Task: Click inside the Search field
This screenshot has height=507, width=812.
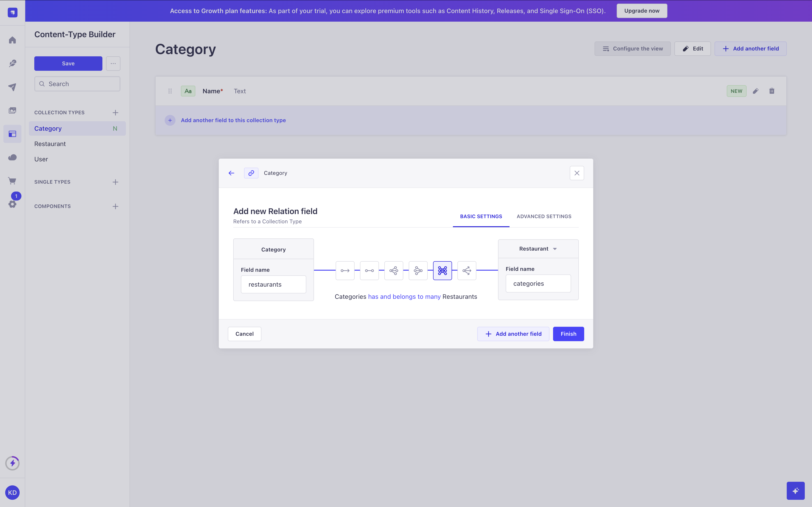Action: pyautogui.click(x=77, y=84)
